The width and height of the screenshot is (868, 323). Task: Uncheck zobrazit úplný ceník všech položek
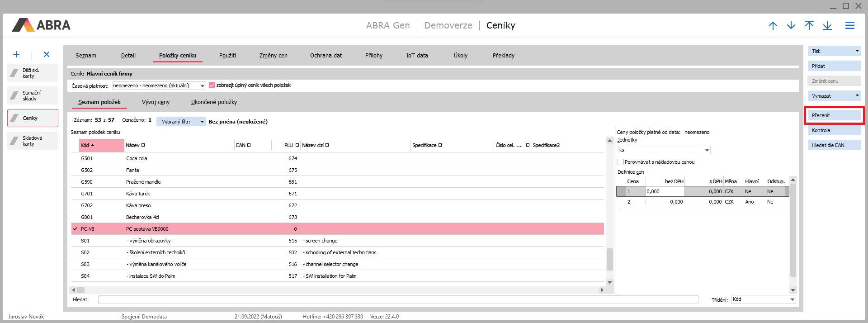[x=212, y=85]
